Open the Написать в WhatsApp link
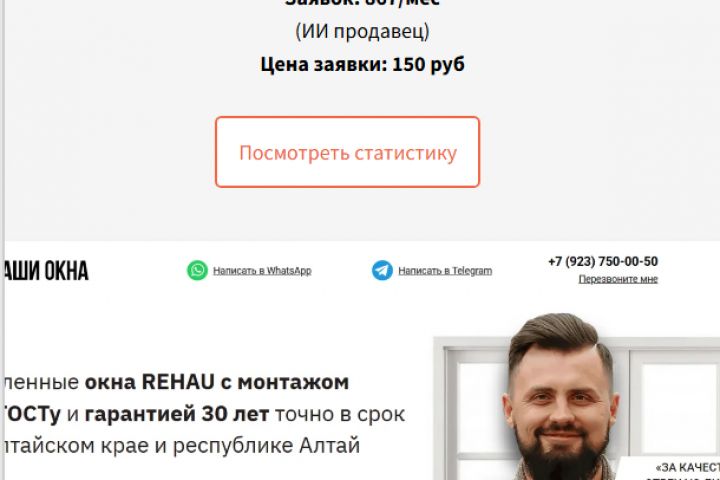This screenshot has height=480, width=720. tap(262, 271)
